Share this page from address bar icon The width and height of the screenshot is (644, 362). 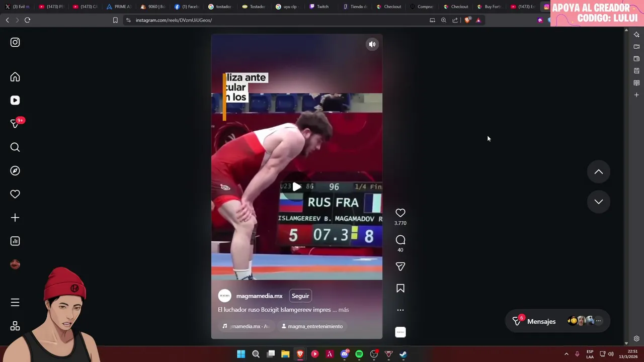[455, 20]
